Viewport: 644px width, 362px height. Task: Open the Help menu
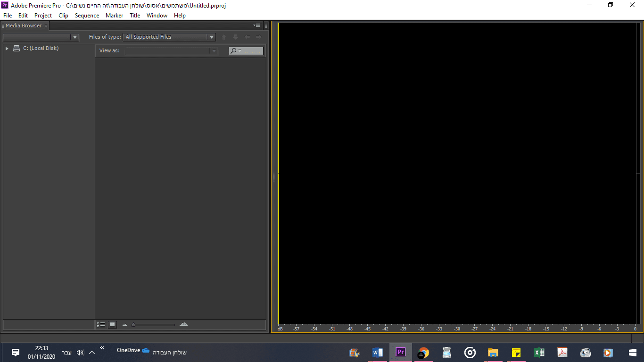(x=180, y=16)
